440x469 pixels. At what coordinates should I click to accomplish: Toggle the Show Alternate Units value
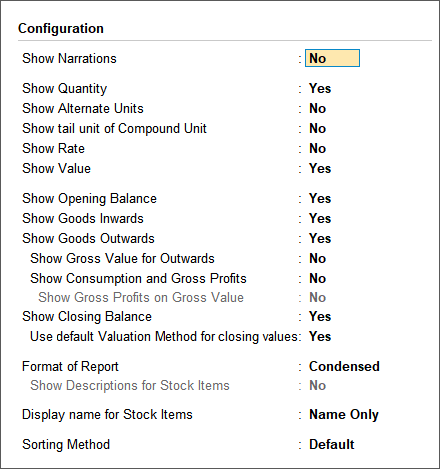point(317,109)
